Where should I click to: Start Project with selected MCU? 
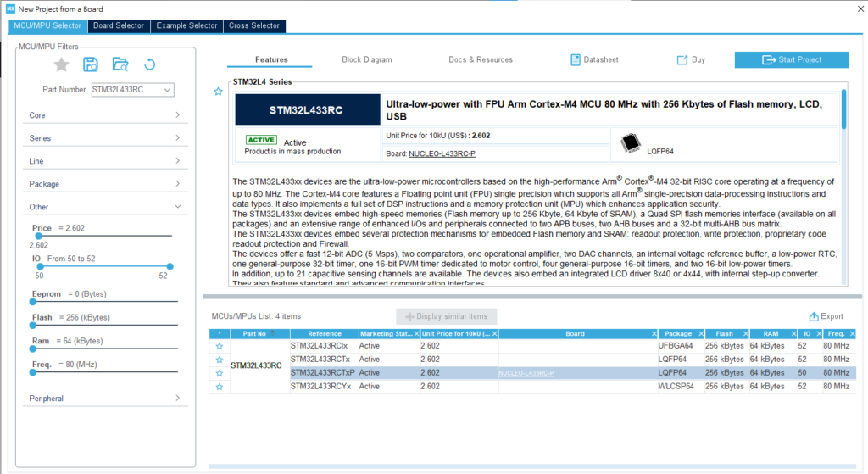(792, 60)
